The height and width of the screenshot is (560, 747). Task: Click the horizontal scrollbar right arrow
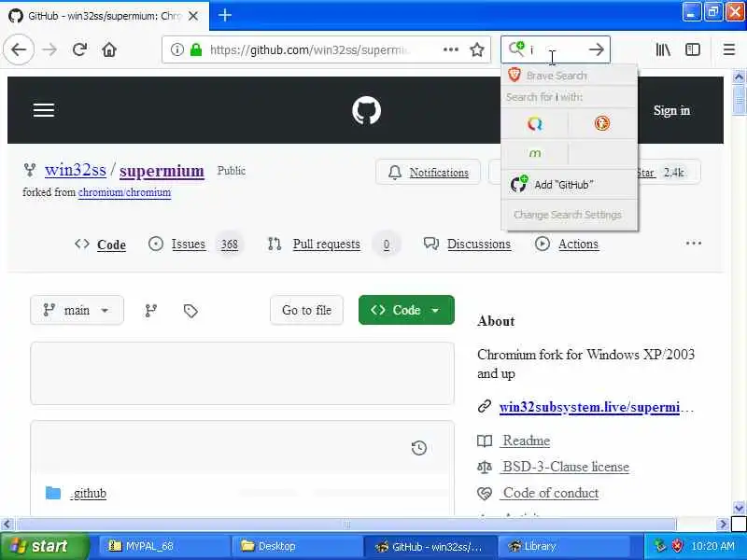point(723,525)
